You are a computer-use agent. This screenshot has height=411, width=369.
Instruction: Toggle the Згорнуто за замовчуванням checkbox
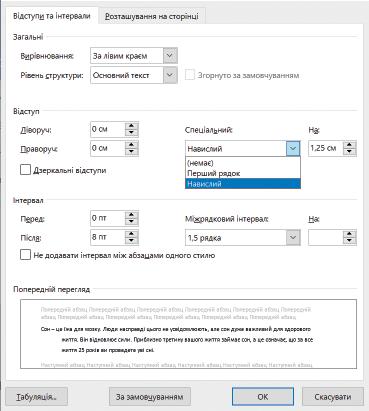point(190,75)
